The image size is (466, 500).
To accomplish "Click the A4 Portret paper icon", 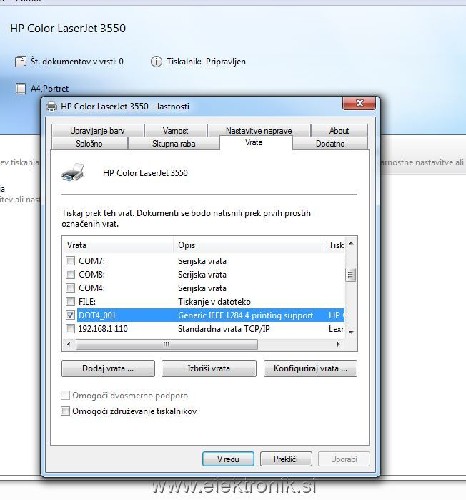I will pos(21,89).
